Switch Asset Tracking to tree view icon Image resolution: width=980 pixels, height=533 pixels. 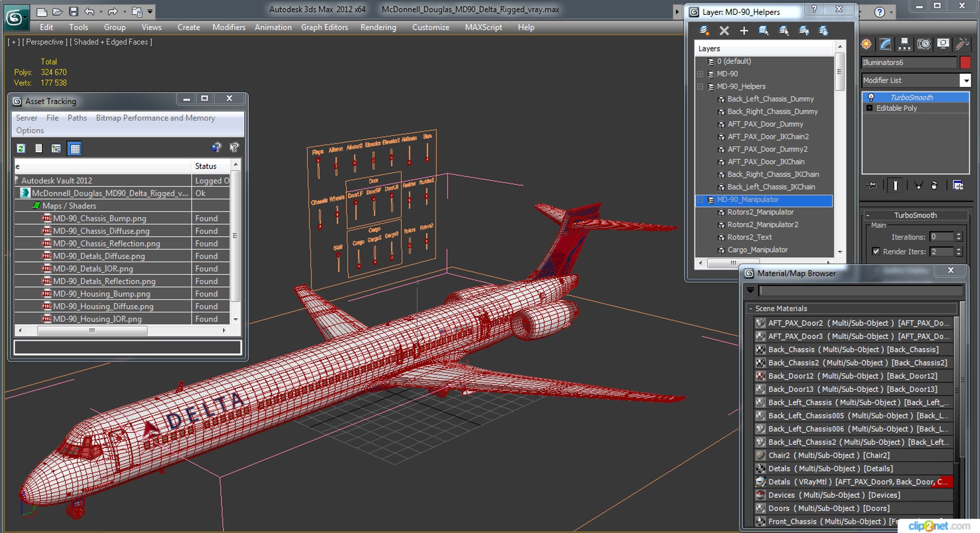click(56, 148)
